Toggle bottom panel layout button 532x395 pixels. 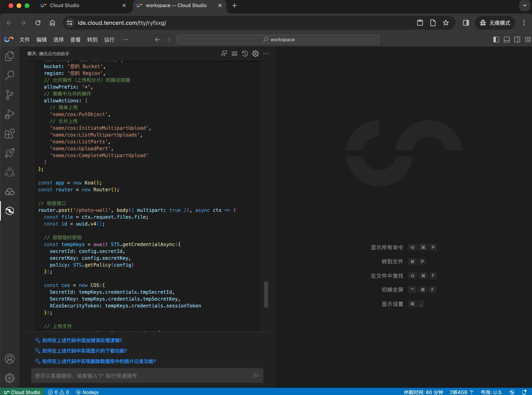507,39
